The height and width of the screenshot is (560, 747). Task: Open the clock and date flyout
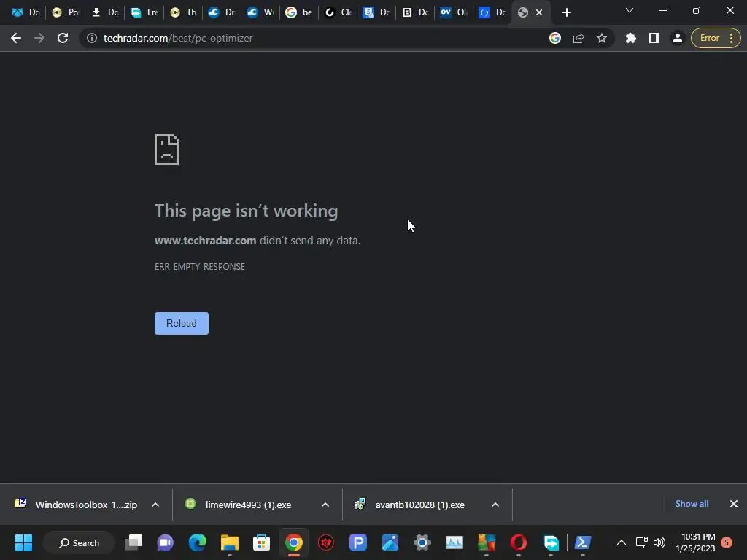coord(695,542)
